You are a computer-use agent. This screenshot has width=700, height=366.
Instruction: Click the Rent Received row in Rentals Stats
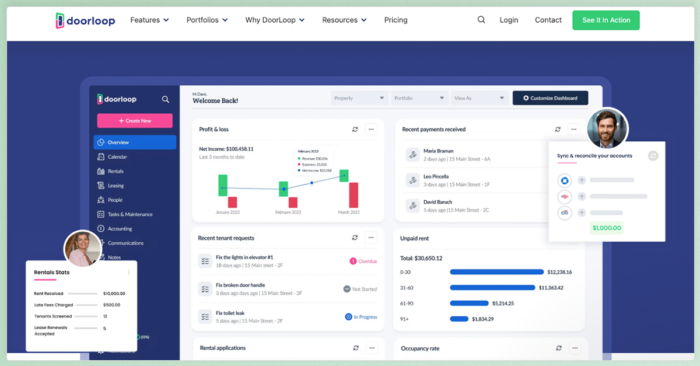coord(79,294)
